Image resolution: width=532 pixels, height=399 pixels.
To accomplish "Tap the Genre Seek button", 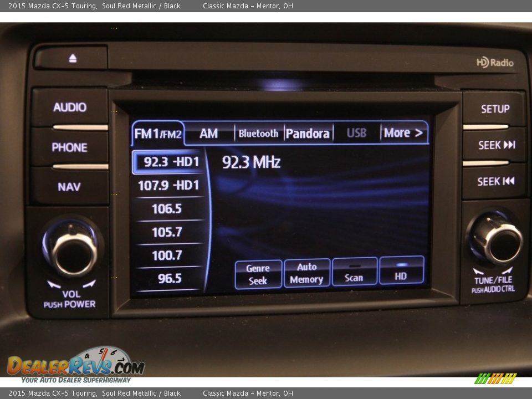I will (x=258, y=274).
